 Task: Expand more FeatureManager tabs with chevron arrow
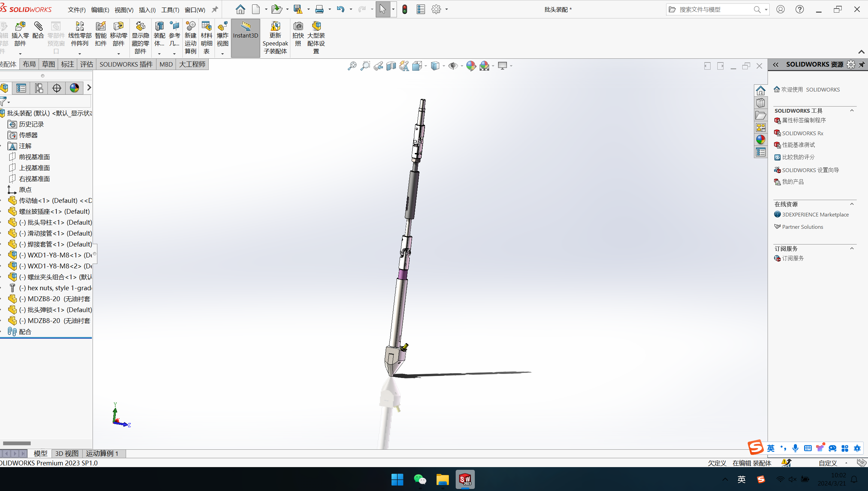pos(89,88)
